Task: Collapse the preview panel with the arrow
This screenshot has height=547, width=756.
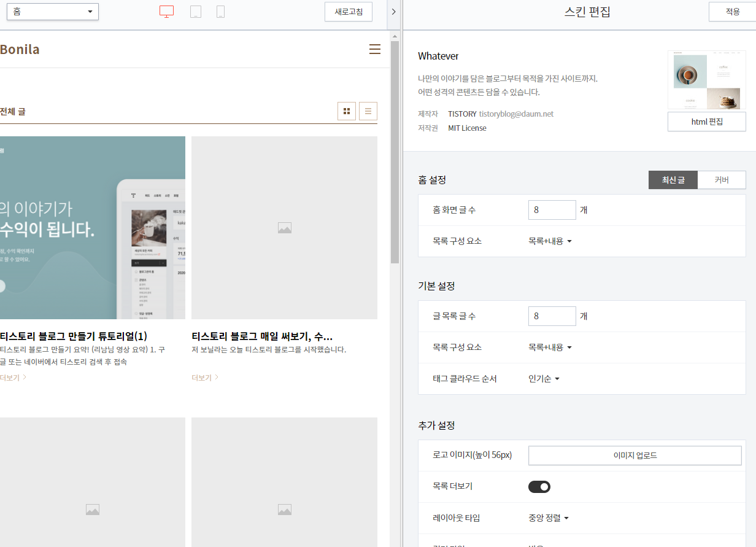Action: click(x=393, y=12)
